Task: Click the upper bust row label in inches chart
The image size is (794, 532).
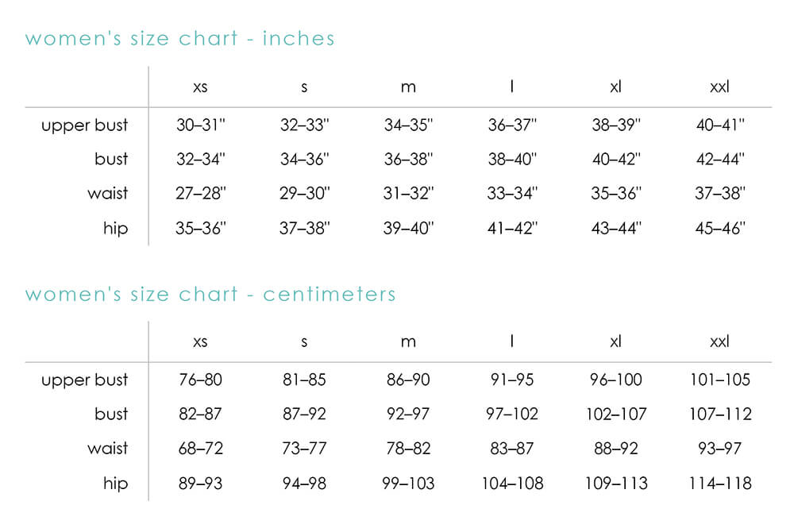Action: pyautogui.click(x=85, y=125)
